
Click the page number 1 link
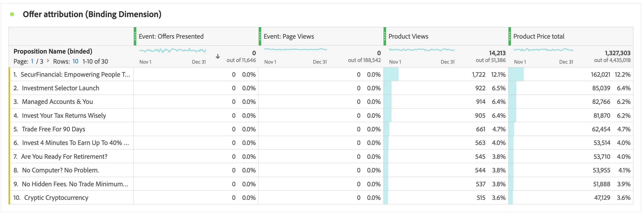click(32, 61)
